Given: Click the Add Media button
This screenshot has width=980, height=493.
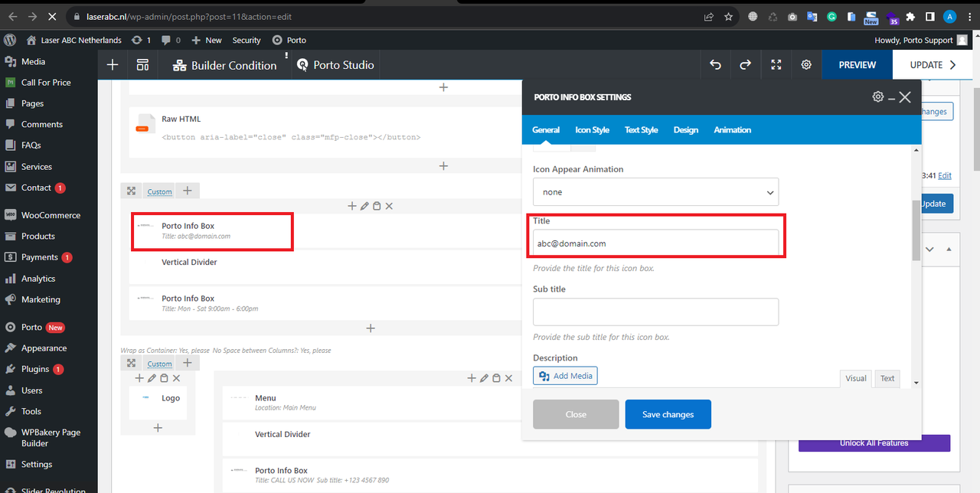Looking at the screenshot, I should pos(565,376).
